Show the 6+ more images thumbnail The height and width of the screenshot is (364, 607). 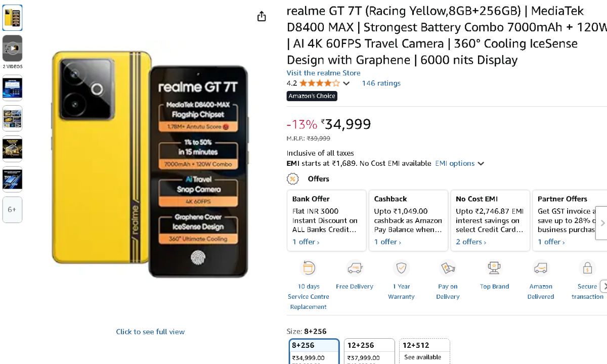[x=12, y=209]
